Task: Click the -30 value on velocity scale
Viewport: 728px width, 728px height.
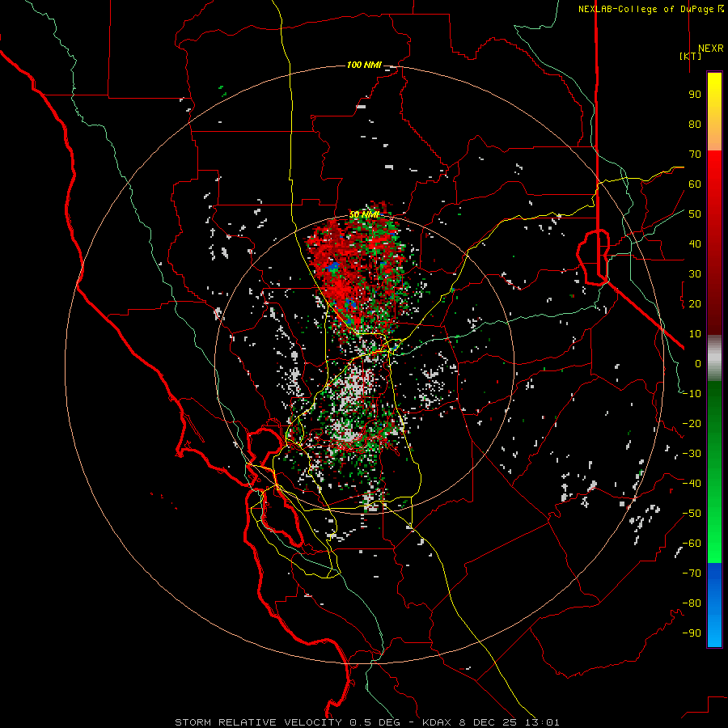Action: point(692,454)
